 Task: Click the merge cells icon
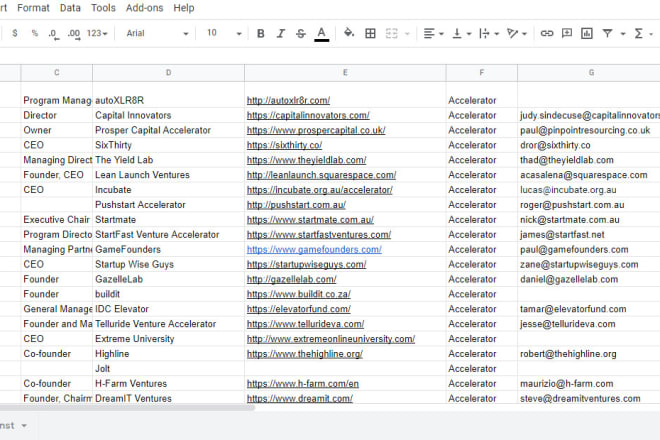(391, 33)
